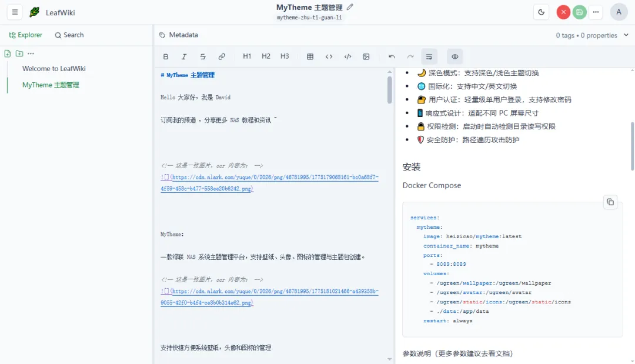The width and height of the screenshot is (635, 364).
Task: Click second cdn.nlark.com image link
Action: pos(269,297)
